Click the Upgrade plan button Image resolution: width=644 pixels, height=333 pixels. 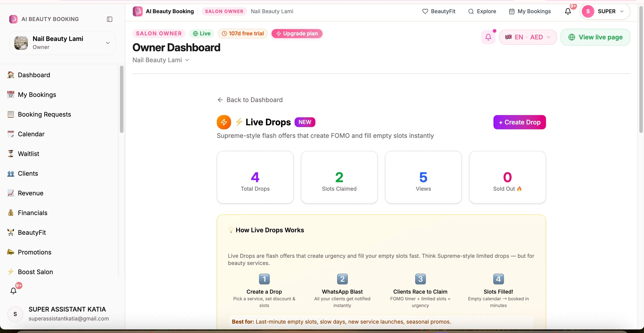point(297,34)
